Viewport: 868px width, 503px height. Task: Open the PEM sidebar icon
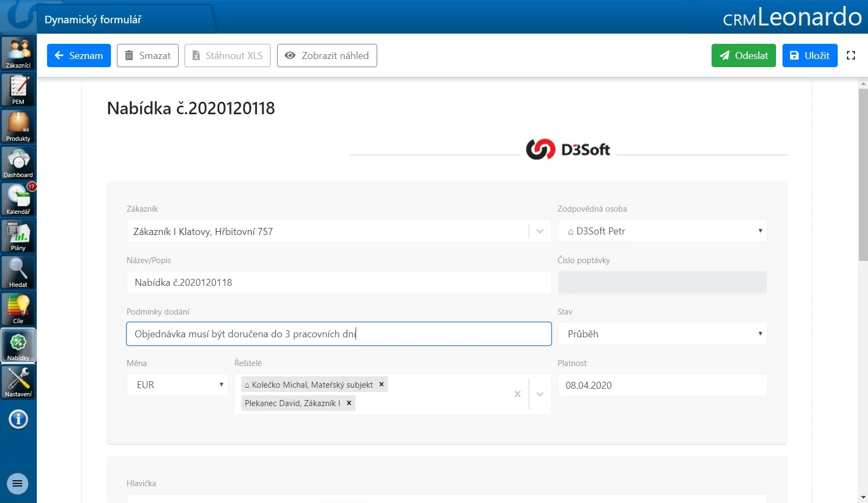pos(18,89)
